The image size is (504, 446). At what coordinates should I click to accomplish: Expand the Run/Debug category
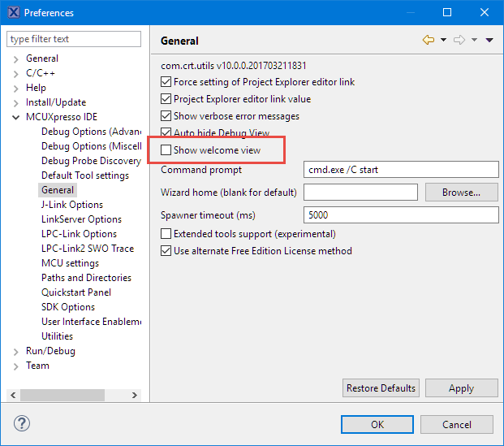[16, 351]
